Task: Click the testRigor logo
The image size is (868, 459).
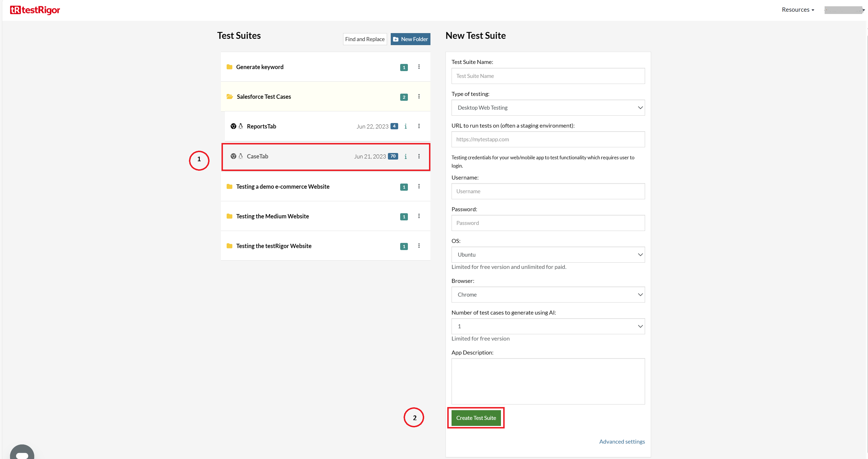Action: coord(35,10)
